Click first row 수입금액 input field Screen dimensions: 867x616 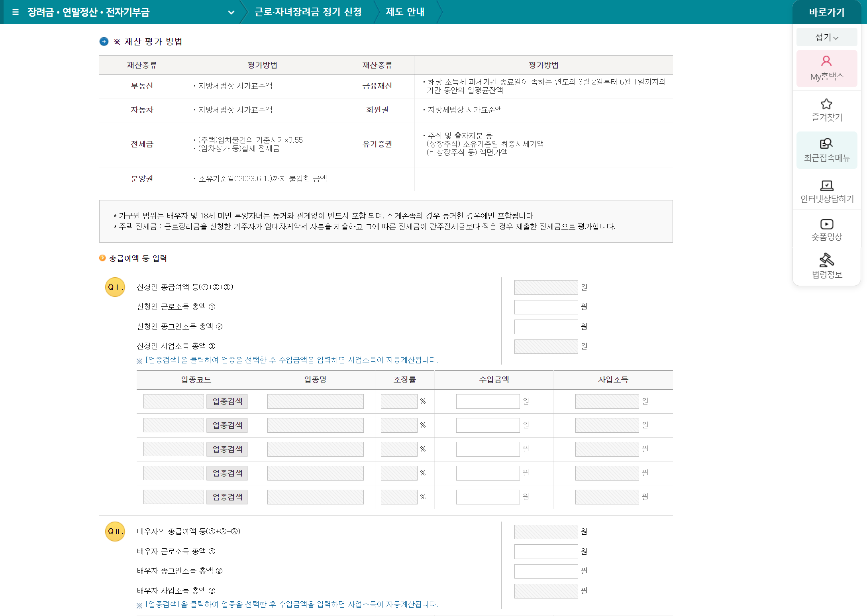pos(487,401)
